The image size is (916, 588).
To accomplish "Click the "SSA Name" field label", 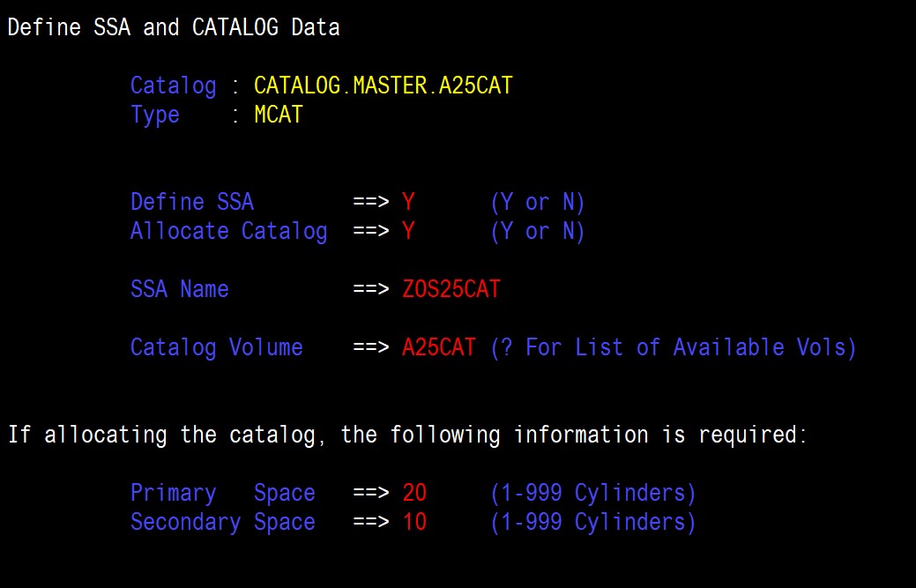I will click(180, 290).
